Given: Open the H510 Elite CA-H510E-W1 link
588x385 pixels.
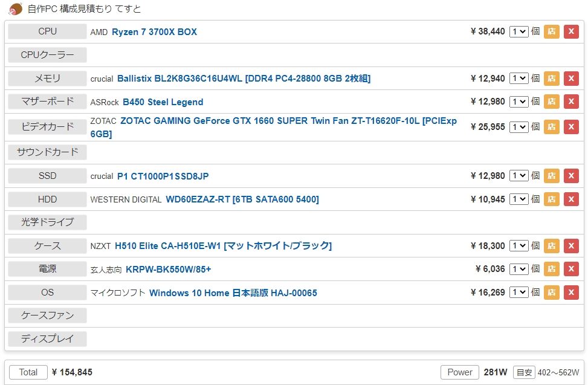Looking at the screenshot, I should coord(223,246).
